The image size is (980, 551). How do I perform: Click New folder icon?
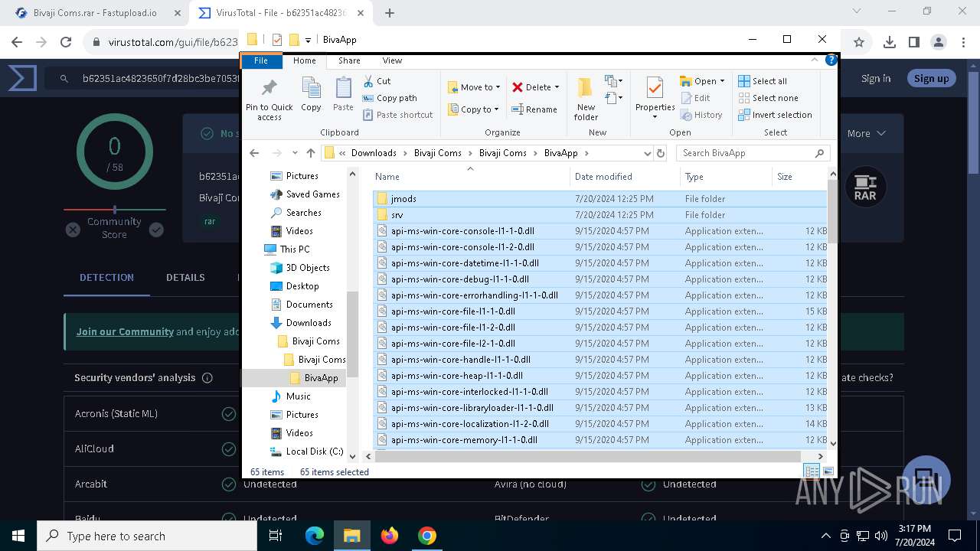586,89
